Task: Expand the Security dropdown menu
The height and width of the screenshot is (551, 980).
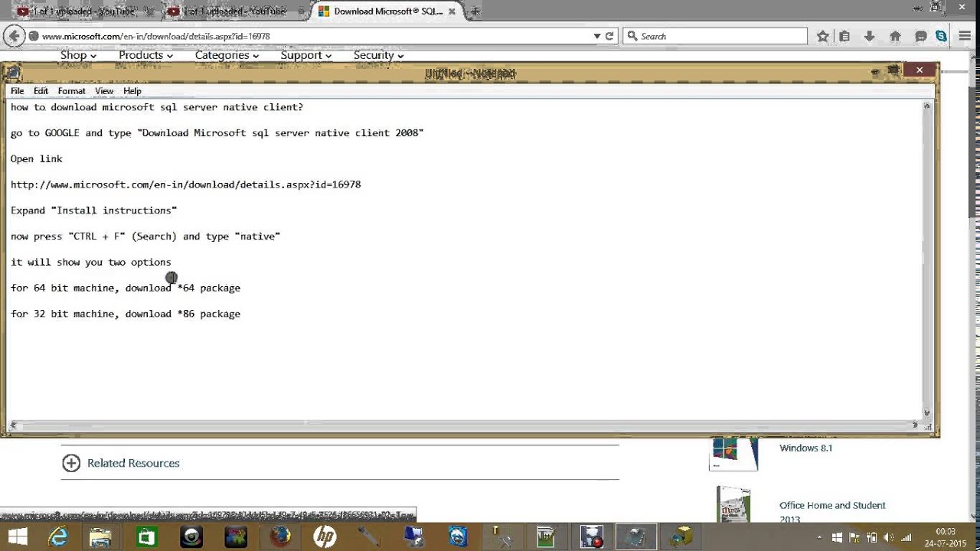Action: (x=378, y=55)
